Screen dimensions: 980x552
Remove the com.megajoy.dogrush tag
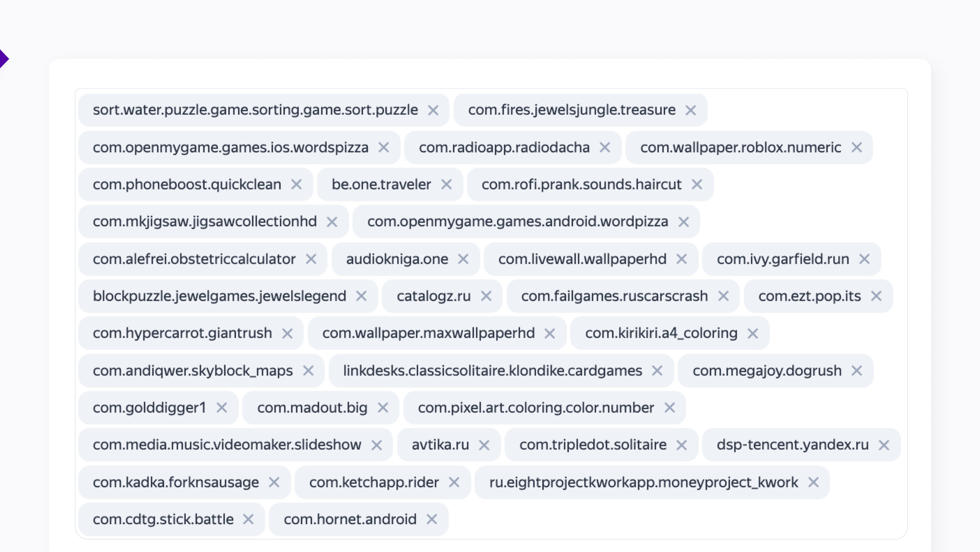click(856, 371)
